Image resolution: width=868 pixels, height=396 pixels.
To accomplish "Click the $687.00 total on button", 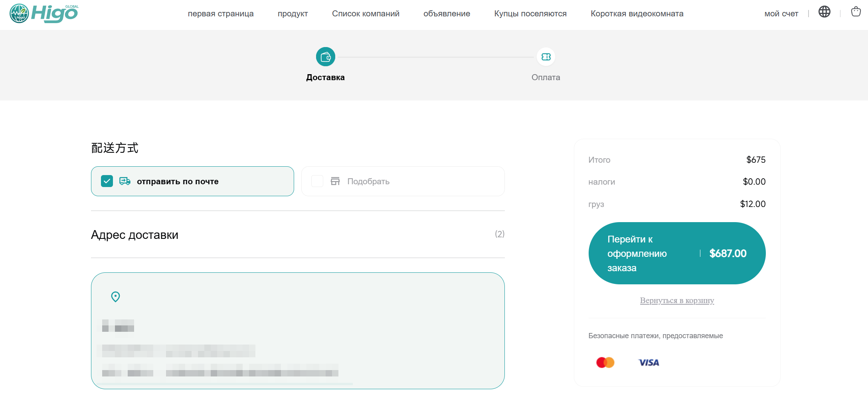I will click(x=728, y=253).
